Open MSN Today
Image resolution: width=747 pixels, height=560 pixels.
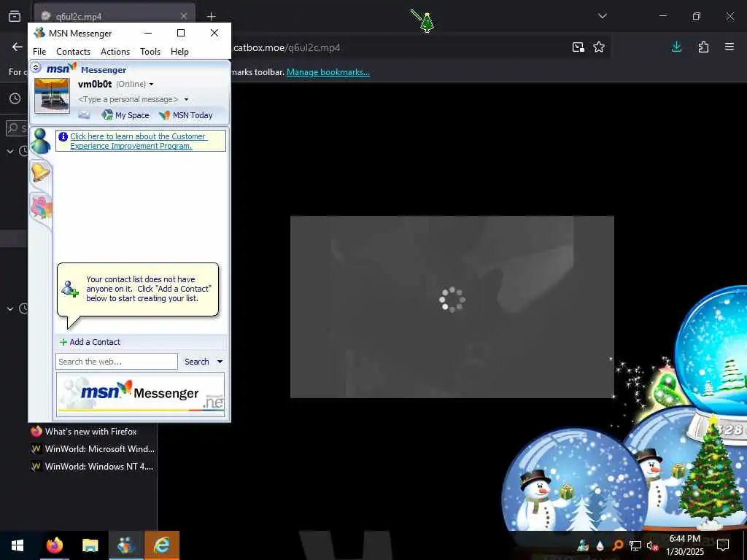(186, 114)
